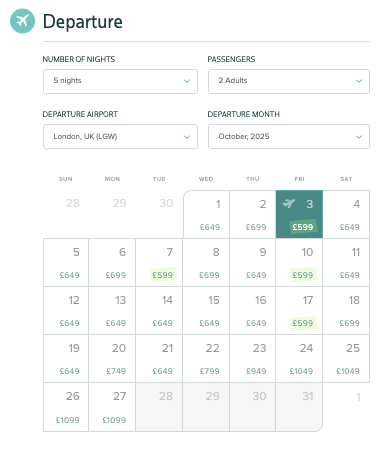Open the Departure Month October 2025 dropdown
The image size is (392, 452).
[289, 137]
